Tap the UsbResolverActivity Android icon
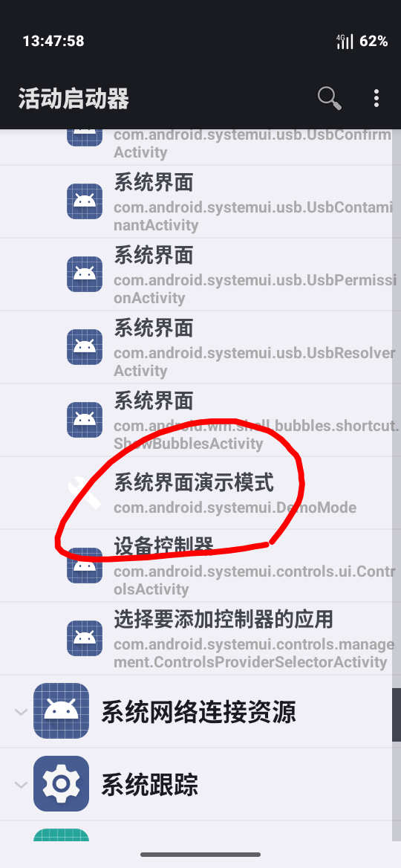The image size is (401, 868). 85,347
